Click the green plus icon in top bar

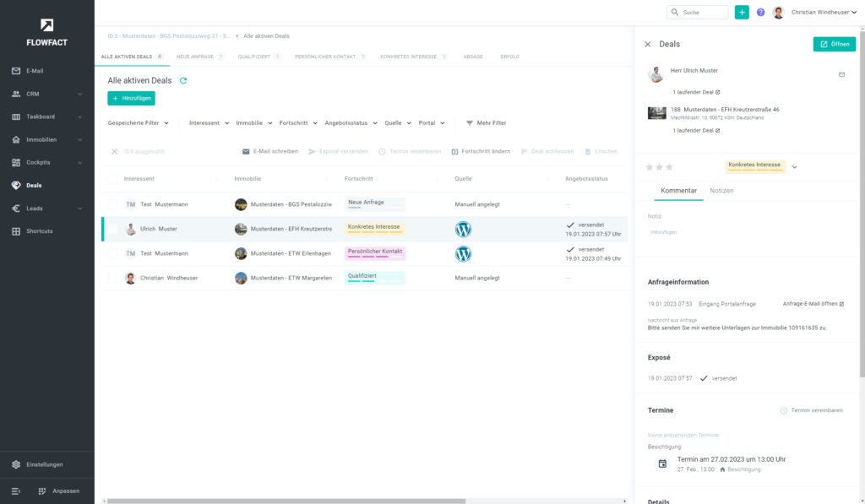[742, 13]
